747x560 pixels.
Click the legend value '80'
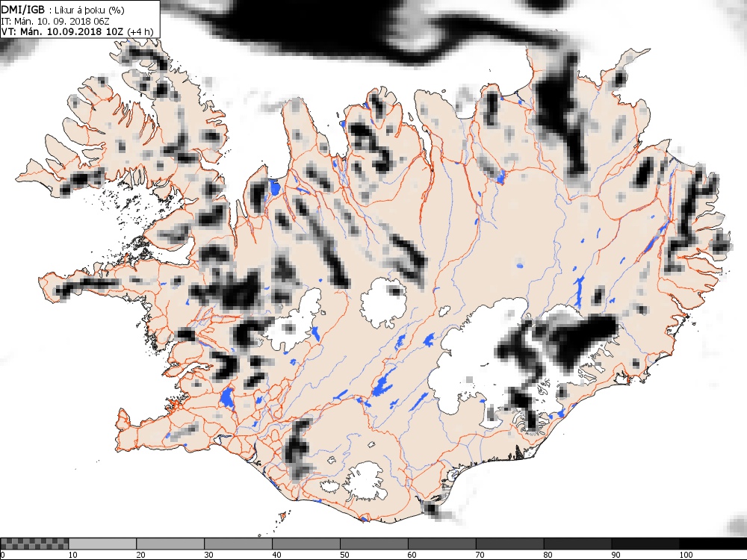[548, 555]
